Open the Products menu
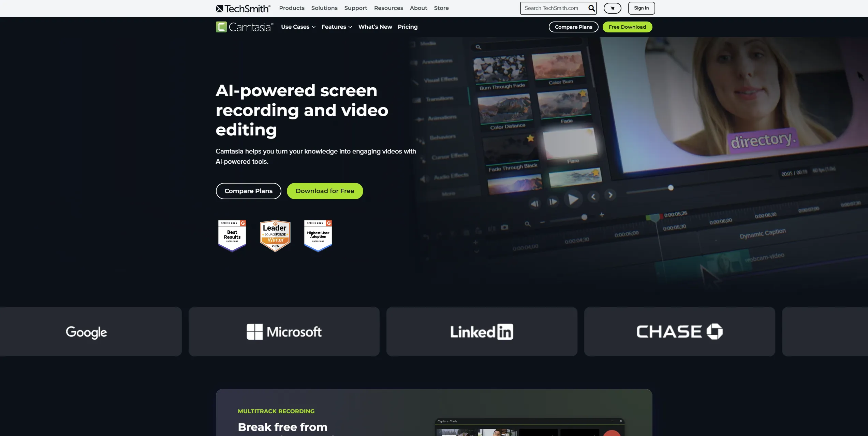Screen dimensions: 868x436 point(292,8)
